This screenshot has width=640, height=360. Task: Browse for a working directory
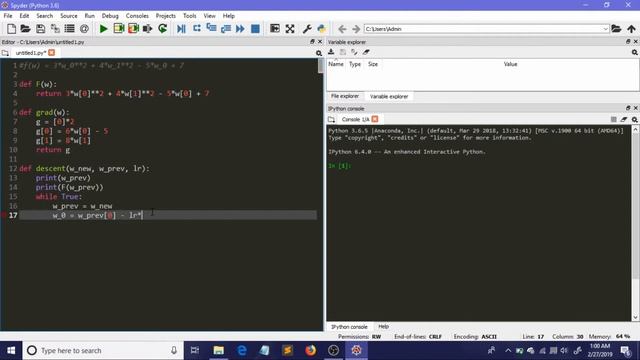[x=616, y=29]
